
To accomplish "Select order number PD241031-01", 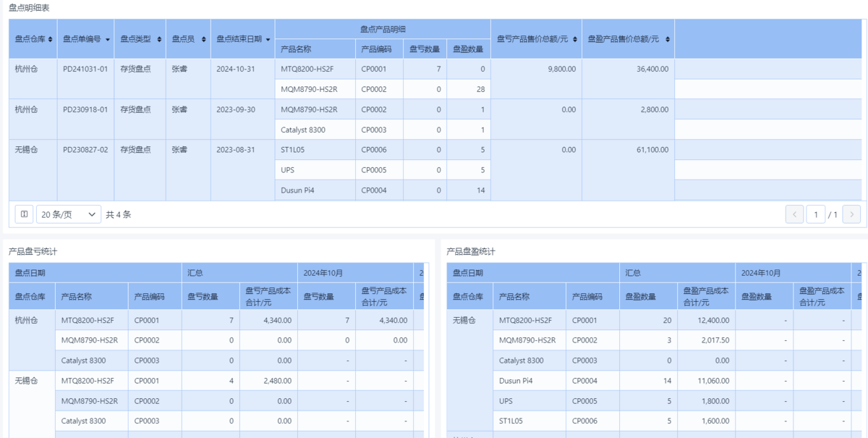I will 85,69.
